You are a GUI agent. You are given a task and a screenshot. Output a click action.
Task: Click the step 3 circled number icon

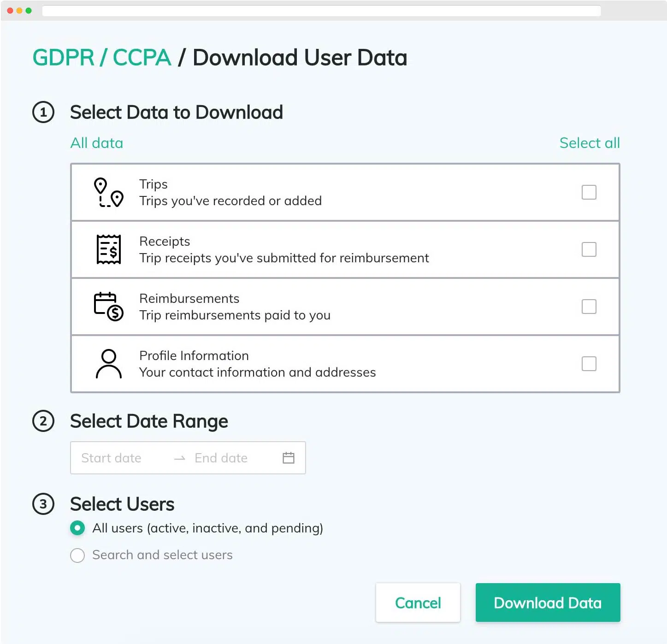(43, 504)
